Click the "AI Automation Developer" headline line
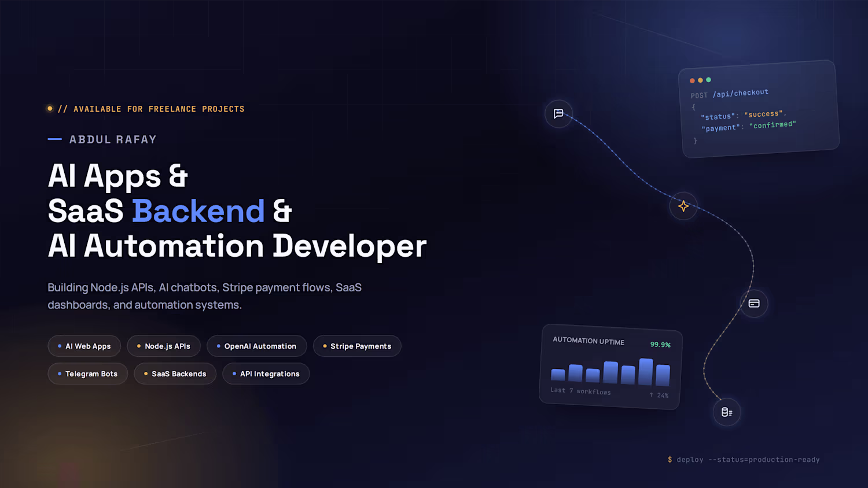868x488 pixels. point(237,246)
